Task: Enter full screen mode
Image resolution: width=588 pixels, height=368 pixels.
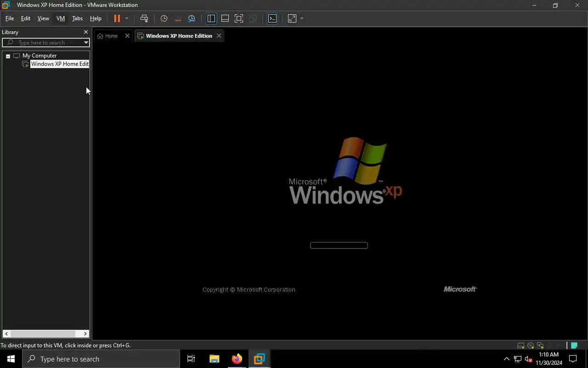Action: point(239,18)
